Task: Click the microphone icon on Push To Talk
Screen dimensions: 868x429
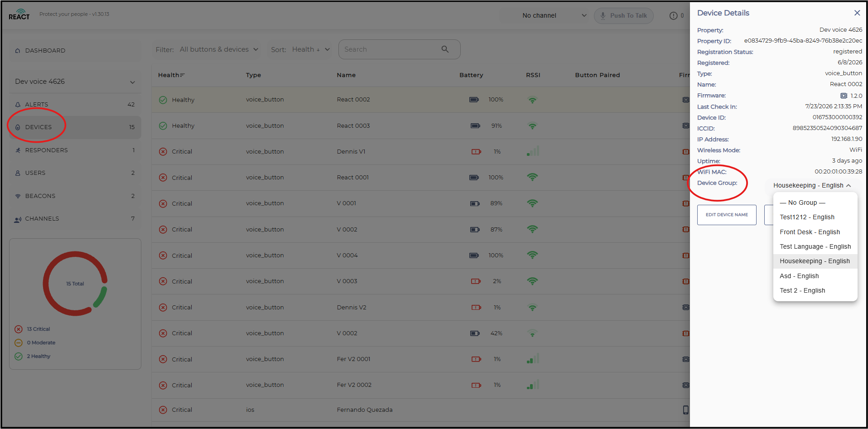Action: click(603, 15)
